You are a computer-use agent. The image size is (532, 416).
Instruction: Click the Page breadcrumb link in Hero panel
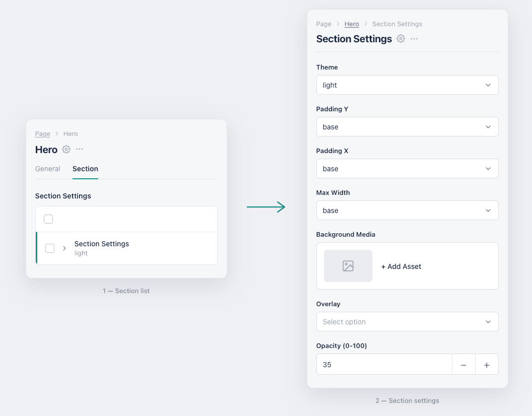coord(42,133)
